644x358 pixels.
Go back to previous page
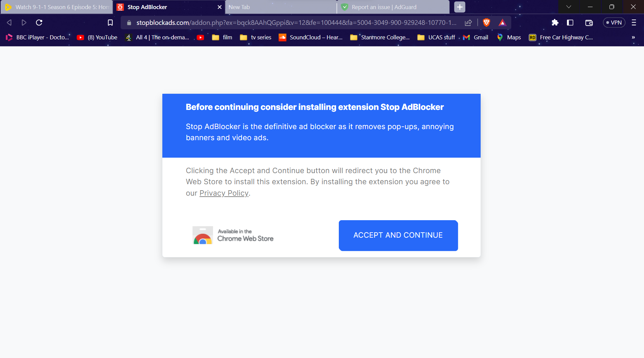[9, 23]
